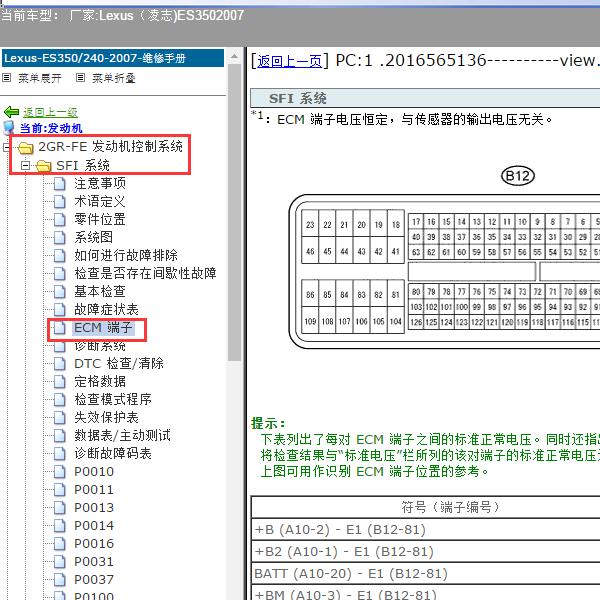This screenshot has width=600, height=600.
Task: Open the 诊断故障码表 page
Action: point(113,453)
